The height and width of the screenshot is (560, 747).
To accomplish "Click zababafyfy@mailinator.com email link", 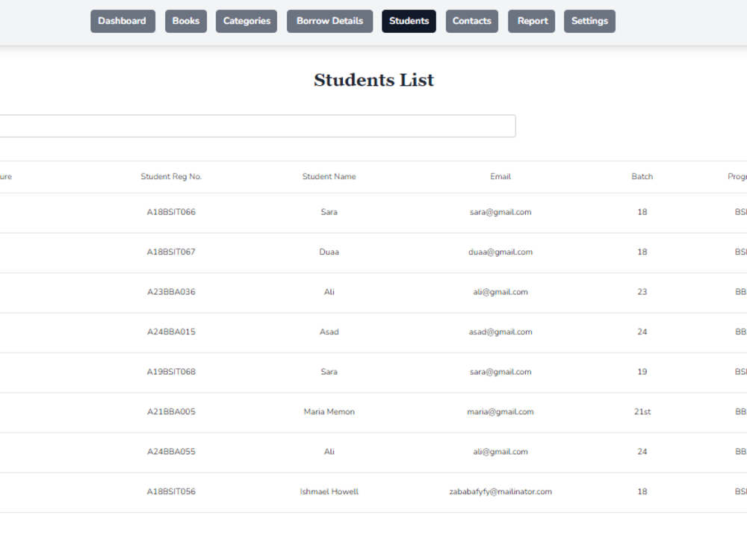I will coord(500,491).
